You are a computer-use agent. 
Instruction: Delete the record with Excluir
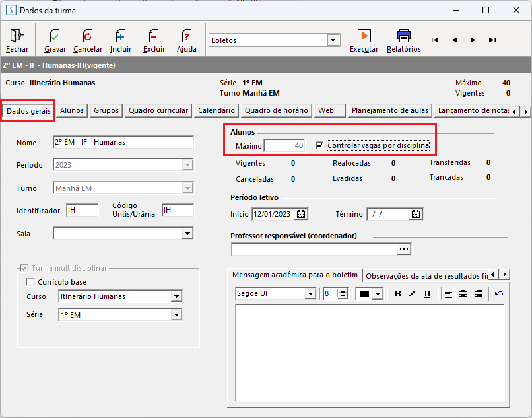click(x=154, y=36)
